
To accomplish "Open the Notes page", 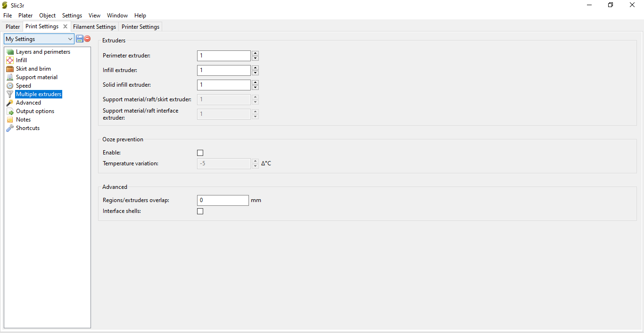I will (23, 120).
